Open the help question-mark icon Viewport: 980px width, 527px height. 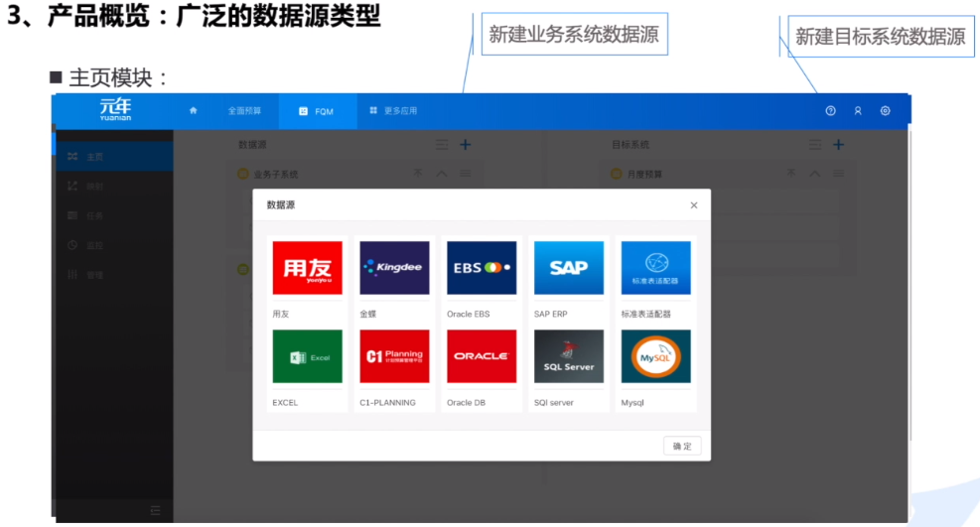click(x=830, y=110)
